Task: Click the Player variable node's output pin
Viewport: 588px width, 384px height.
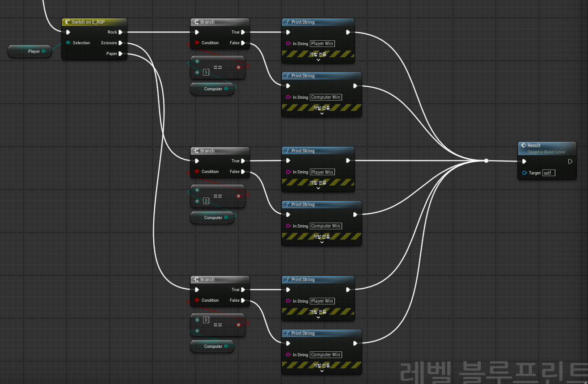Action: [x=43, y=51]
